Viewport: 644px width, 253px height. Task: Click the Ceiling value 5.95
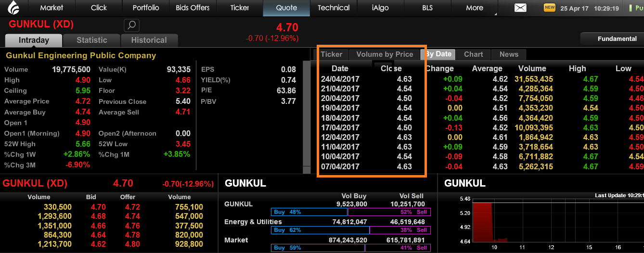82,90
